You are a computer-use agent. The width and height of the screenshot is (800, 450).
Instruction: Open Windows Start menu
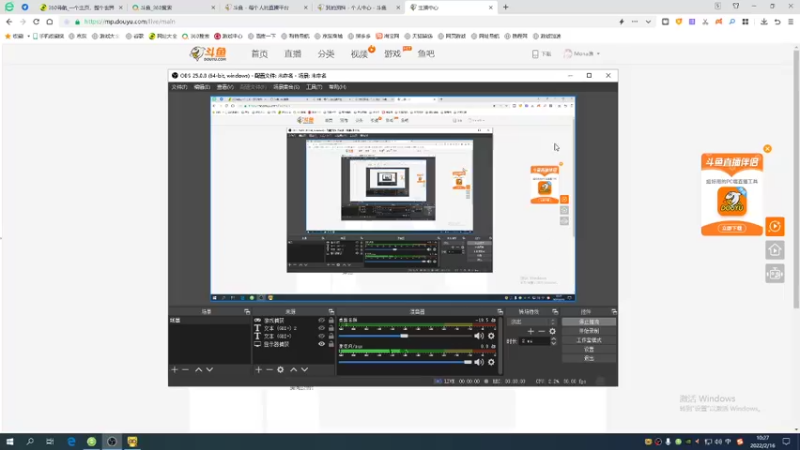(x=10, y=442)
